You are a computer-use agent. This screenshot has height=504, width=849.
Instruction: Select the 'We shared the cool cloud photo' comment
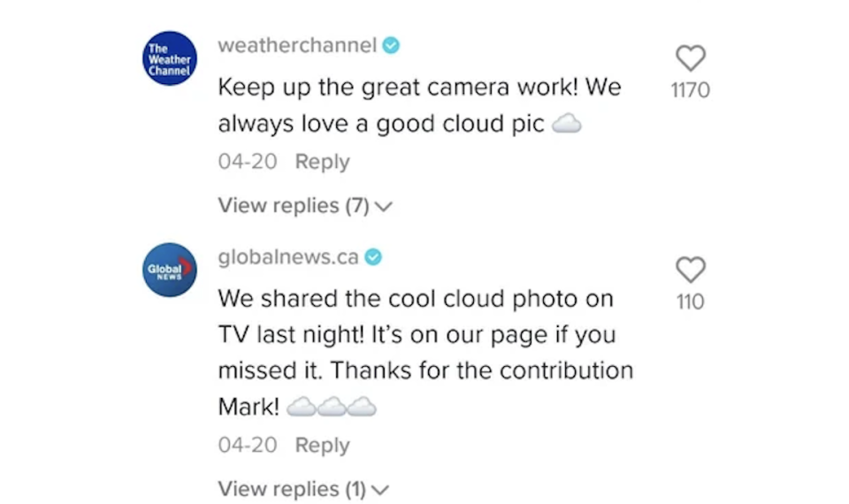pos(424,335)
